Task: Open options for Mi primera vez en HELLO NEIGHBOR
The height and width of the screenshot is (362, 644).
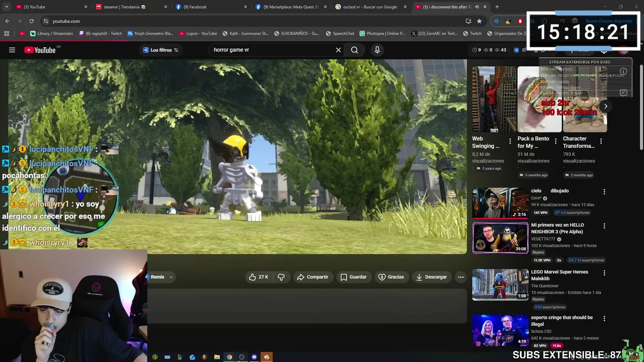Action: (604, 226)
